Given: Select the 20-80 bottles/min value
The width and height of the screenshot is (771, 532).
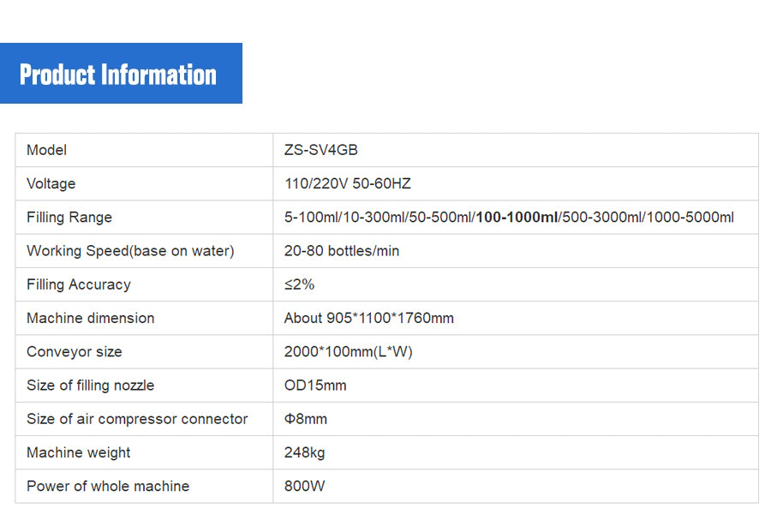Looking at the screenshot, I should (x=342, y=251).
